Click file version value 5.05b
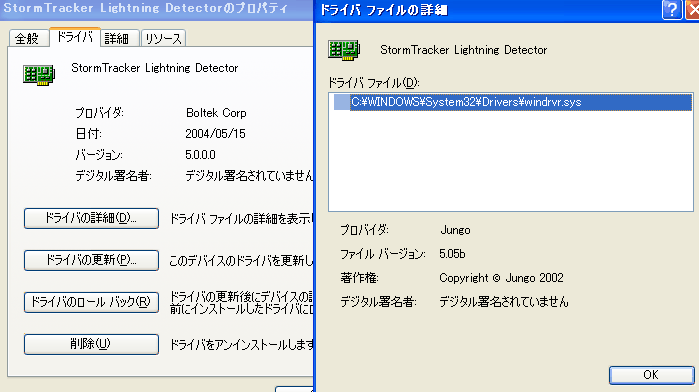The image size is (699, 392). 452,254
